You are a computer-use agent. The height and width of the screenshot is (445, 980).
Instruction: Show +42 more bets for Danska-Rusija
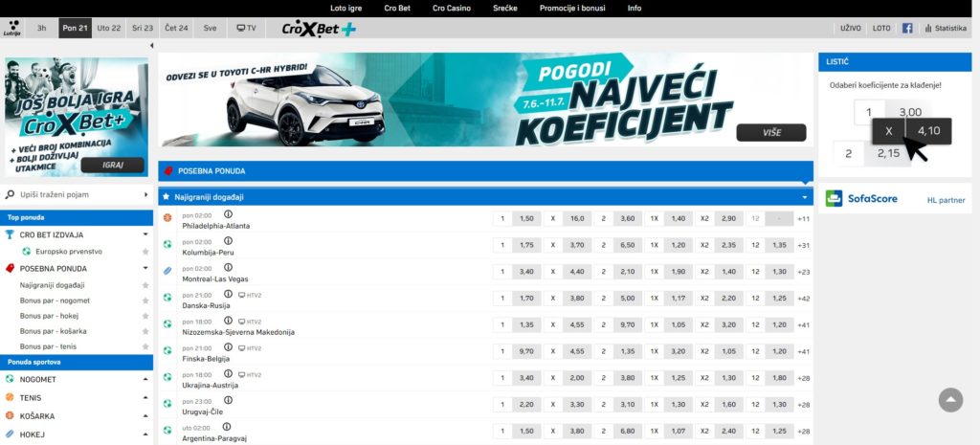[x=804, y=299]
